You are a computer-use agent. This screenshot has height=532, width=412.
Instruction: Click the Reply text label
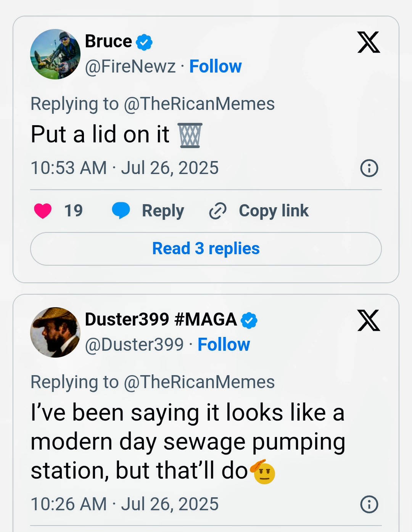point(163,211)
